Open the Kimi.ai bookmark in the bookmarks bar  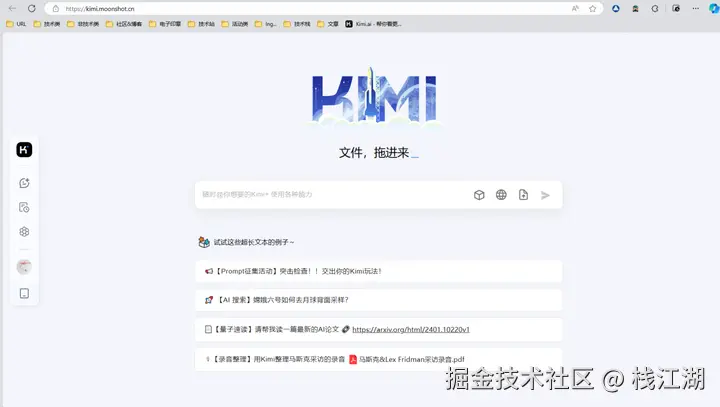coord(373,24)
